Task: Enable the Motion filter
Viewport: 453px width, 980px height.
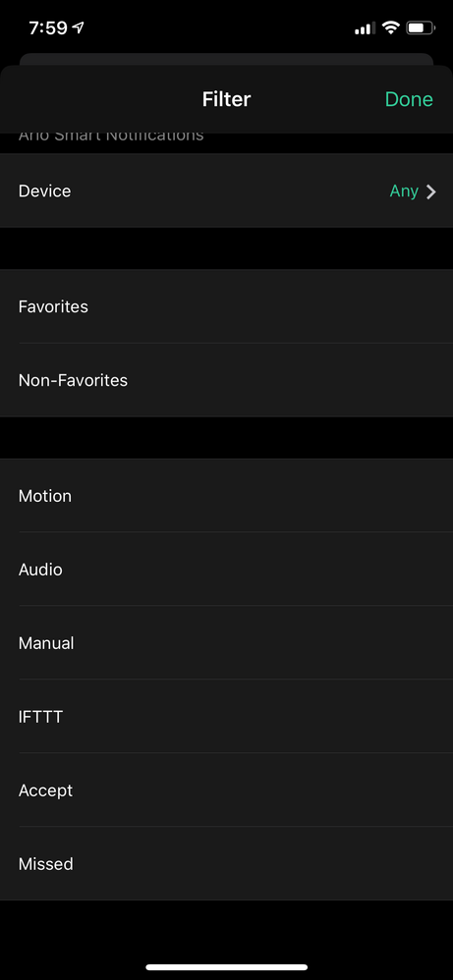Action: [x=226, y=496]
